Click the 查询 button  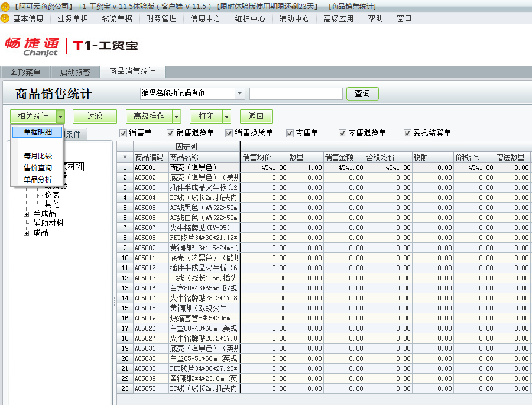(x=362, y=93)
